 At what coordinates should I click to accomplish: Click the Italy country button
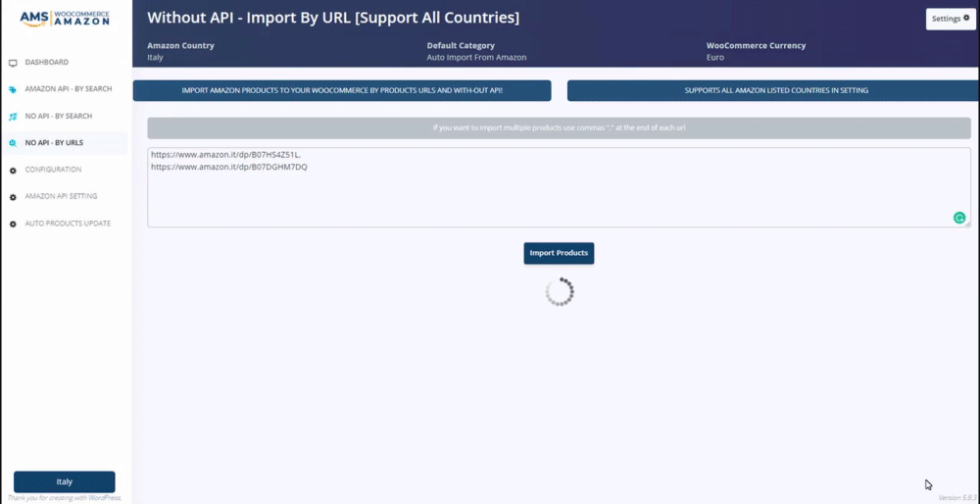[x=65, y=482]
